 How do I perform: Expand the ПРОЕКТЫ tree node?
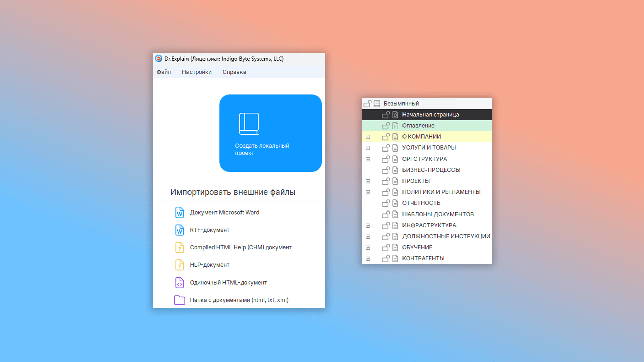point(368,181)
